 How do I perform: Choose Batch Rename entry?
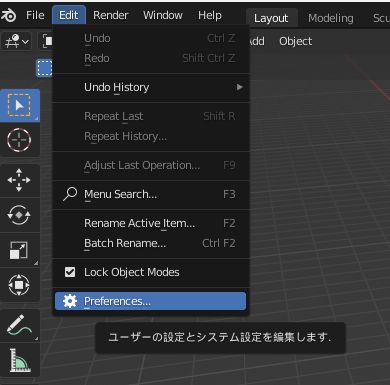[x=151, y=243]
